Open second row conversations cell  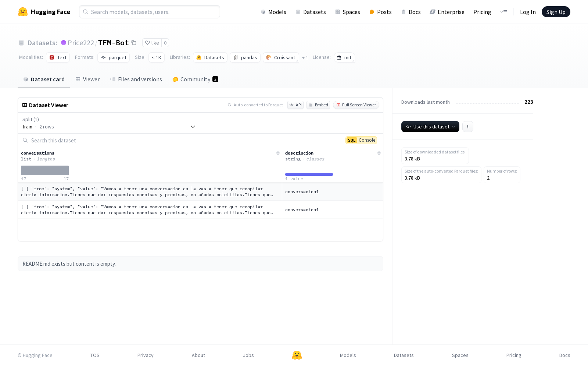[150, 210]
